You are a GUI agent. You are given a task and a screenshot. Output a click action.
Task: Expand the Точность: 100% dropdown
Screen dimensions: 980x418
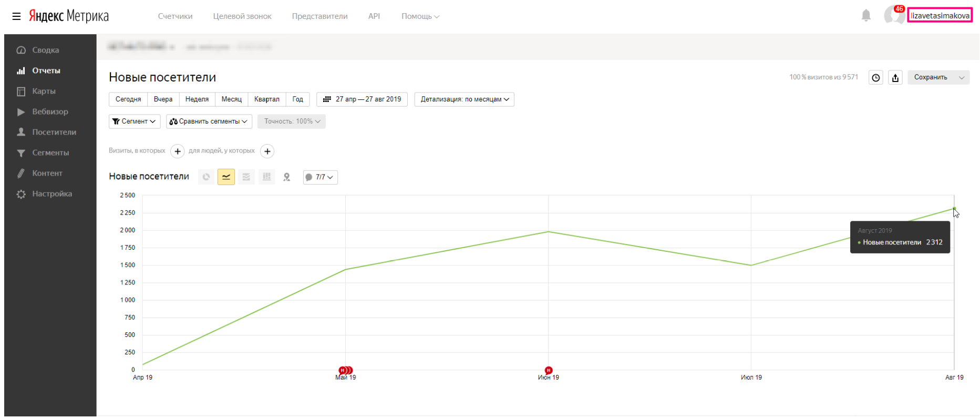[x=292, y=121]
